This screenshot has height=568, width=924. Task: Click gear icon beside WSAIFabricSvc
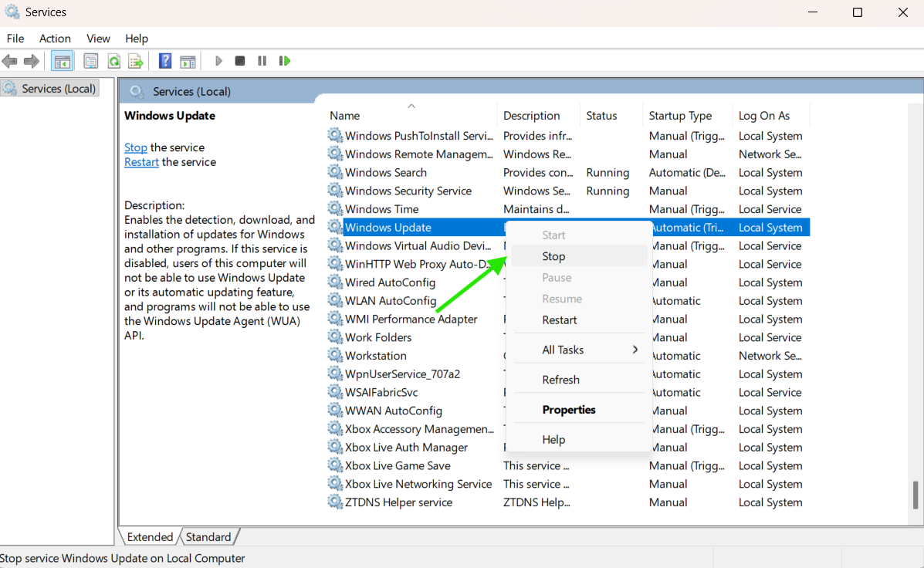pos(335,392)
